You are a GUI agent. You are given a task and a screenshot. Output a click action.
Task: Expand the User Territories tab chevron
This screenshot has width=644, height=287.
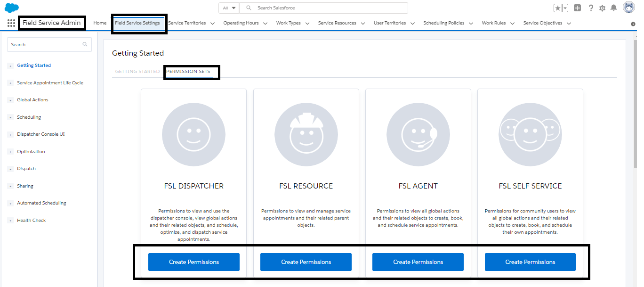click(x=412, y=23)
